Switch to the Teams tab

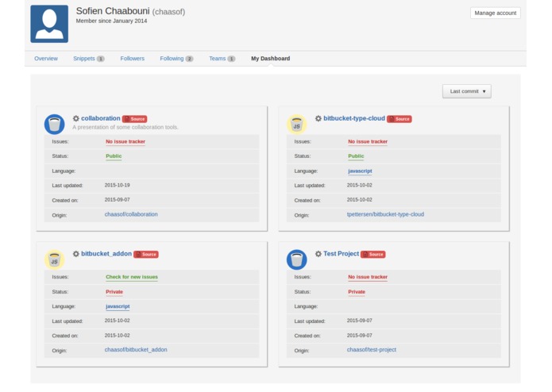pyautogui.click(x=217, y=59)
